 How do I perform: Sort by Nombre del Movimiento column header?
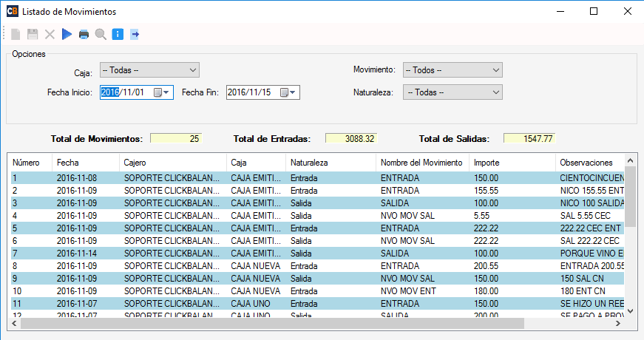[422, 163]
